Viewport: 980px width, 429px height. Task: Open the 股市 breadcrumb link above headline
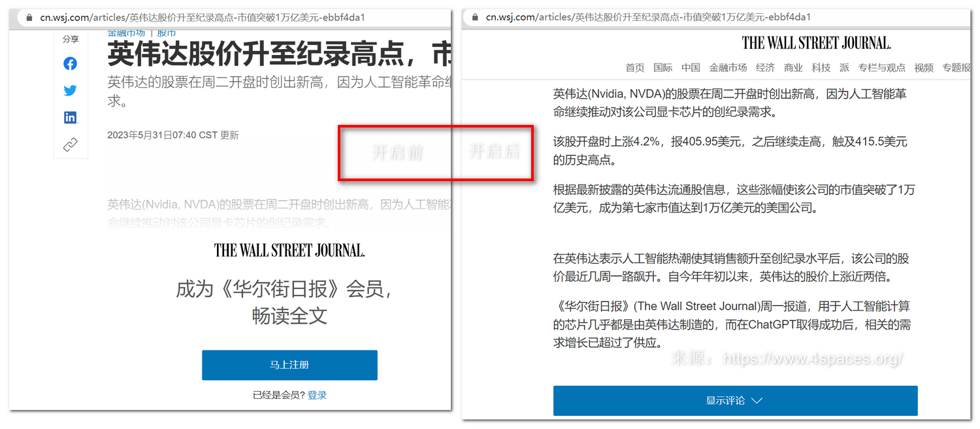pos(167,33)
